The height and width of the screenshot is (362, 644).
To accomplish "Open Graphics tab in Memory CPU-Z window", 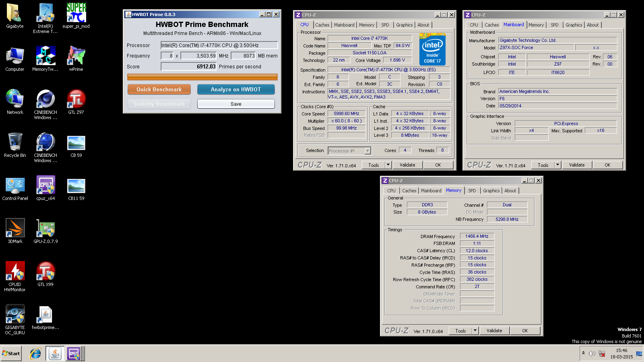I will (491, 191).
